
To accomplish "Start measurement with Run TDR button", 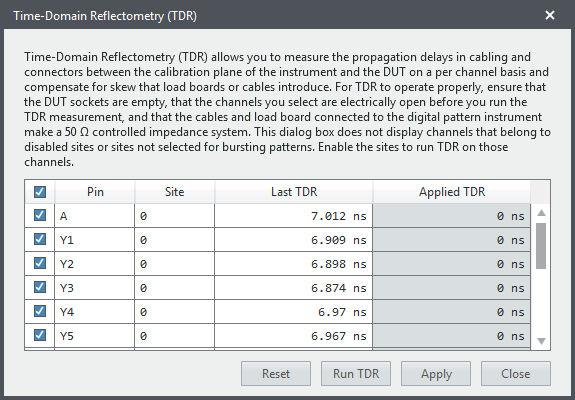I will [356, 374].
